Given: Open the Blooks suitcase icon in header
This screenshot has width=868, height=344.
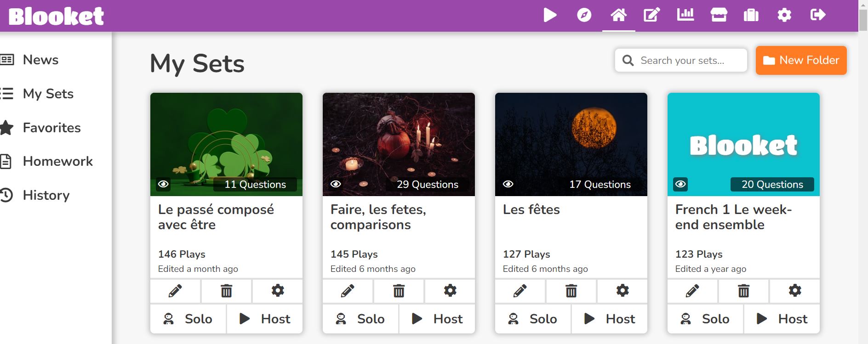Looking at the screenshot, I should click(x=751, y=15).
